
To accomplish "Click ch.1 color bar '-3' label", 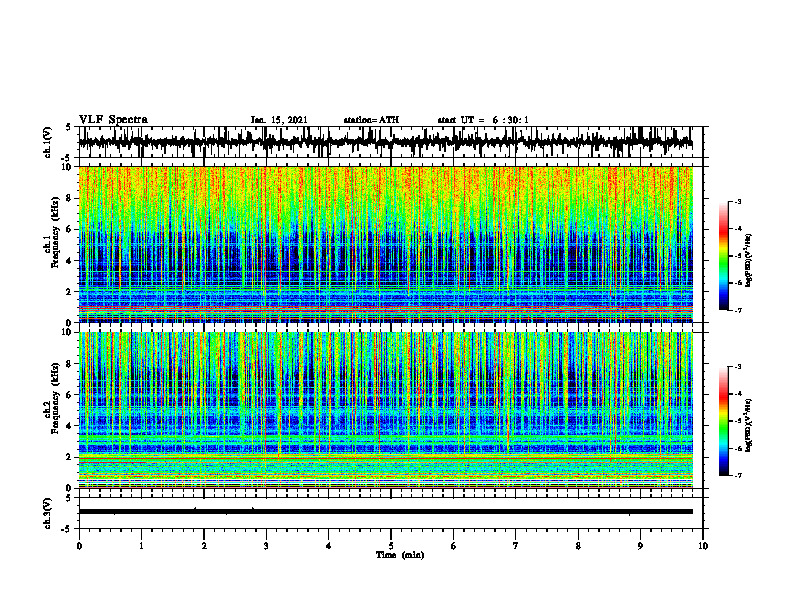I will [738, 202].
